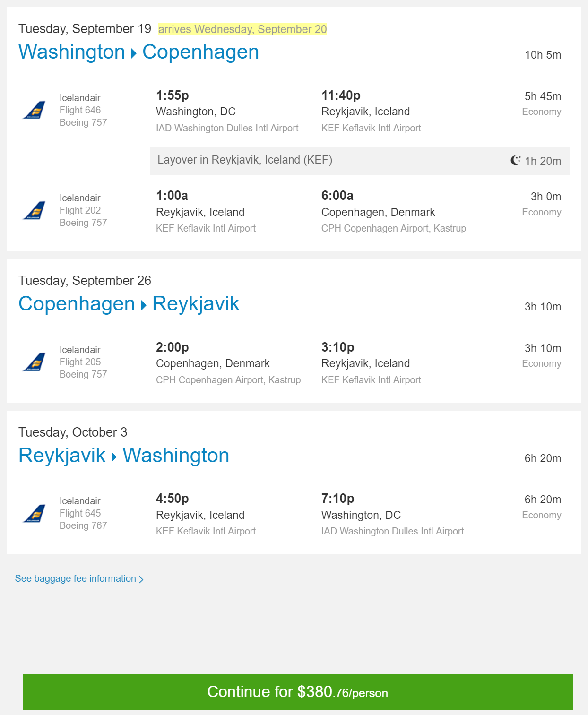Click the Icelandair logo for Flight 205
The image size is (588, 715).
[35, 362]
